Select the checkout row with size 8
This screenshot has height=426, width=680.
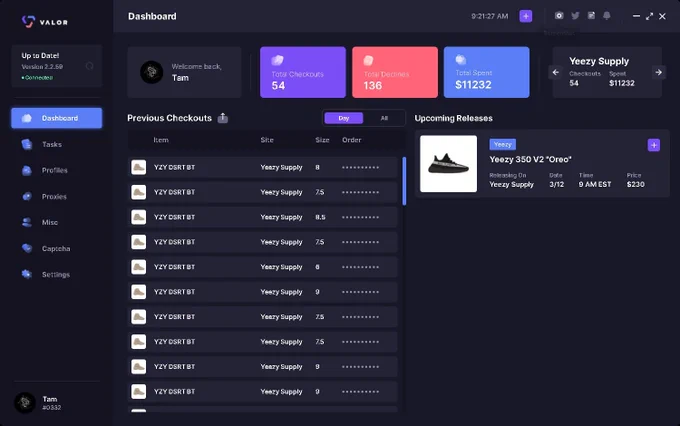click(x=263, y=167)
